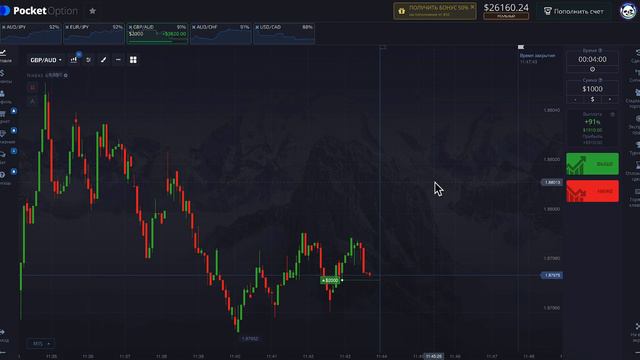
Task: Open the M15 timeframe dropdown
Action: 40,344
